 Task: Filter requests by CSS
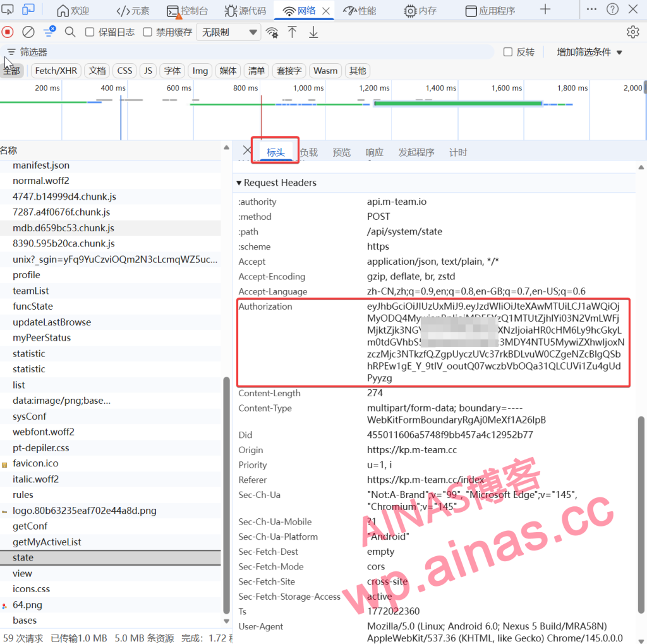[x=124, y=71]
